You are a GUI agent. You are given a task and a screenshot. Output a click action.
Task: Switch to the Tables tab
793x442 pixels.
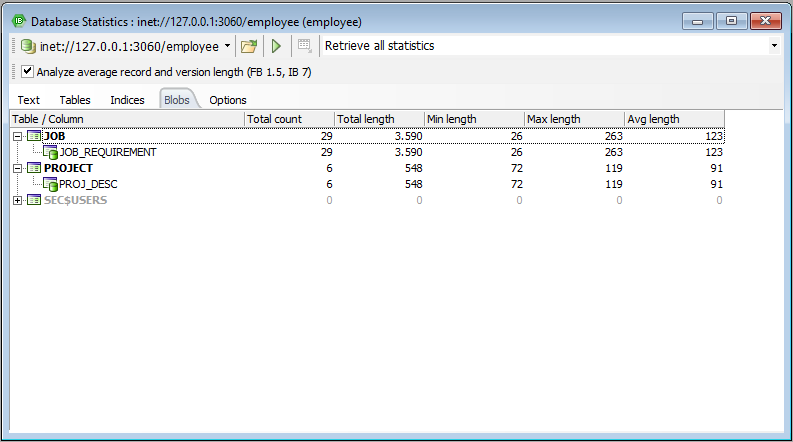(x=75, y=100)
